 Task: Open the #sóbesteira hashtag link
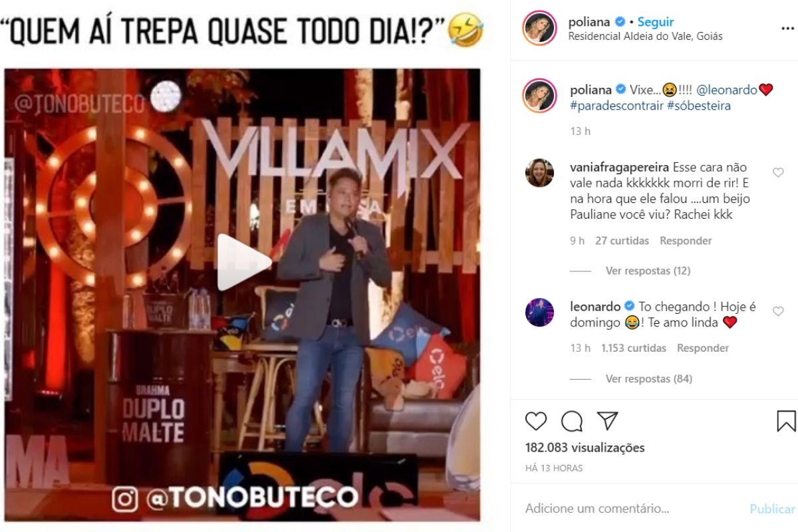point(699,105)
